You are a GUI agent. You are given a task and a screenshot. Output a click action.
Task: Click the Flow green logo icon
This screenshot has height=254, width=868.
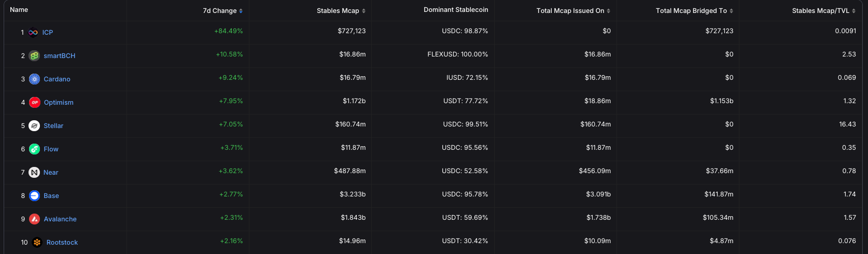point(34,149)
